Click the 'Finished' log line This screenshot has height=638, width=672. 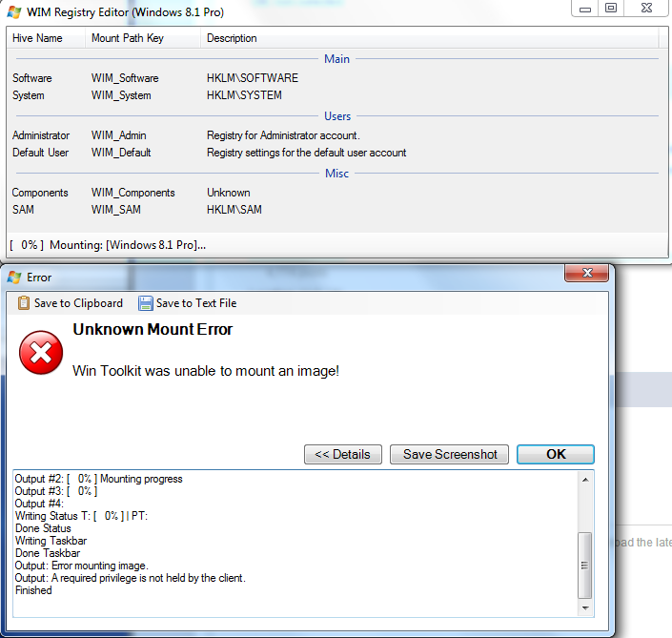[x=33, y=591]
